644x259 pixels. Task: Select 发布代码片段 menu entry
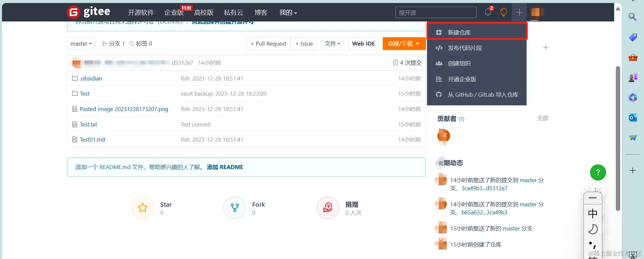click(477, 48)
